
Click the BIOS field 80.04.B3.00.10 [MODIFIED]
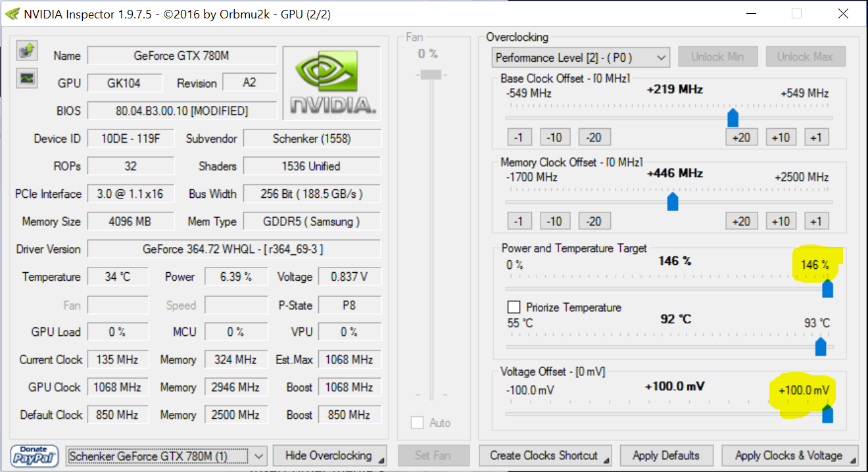[181, 111]
